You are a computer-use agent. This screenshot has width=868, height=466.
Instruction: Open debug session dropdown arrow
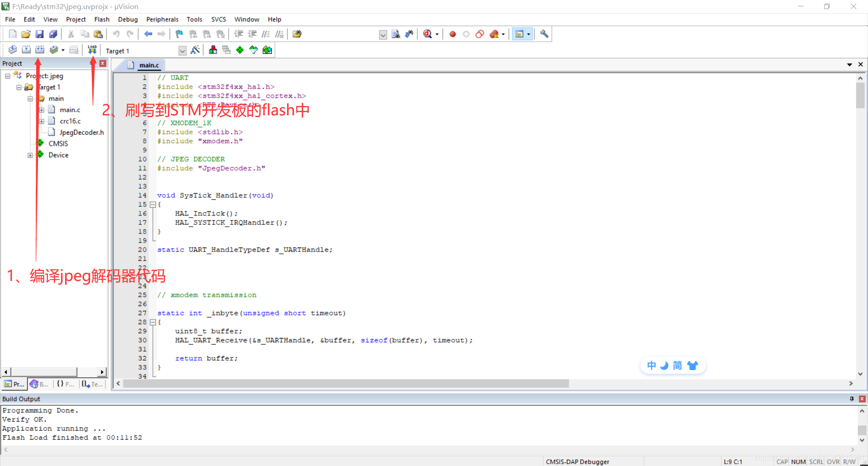(x=437, y=34)
